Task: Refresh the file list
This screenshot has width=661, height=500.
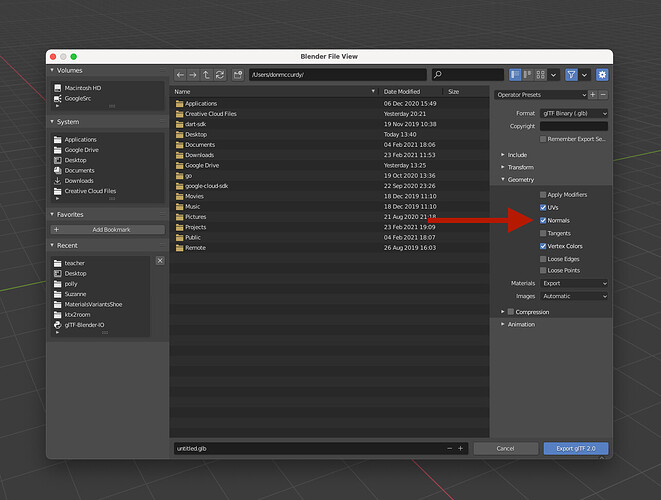Action: (x=220, y=75)
